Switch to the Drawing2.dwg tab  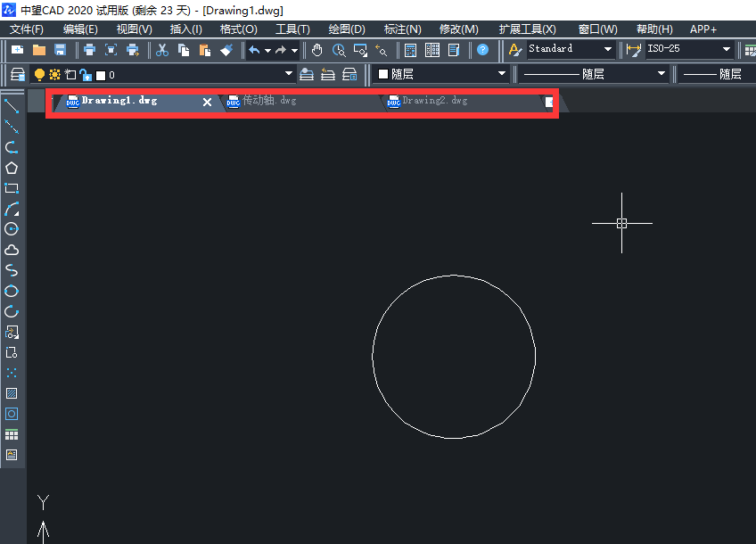pos(434,101)
